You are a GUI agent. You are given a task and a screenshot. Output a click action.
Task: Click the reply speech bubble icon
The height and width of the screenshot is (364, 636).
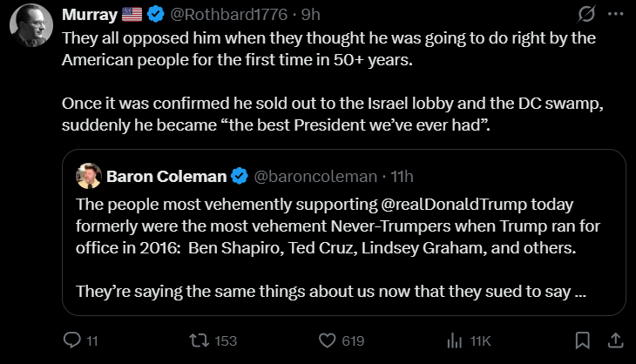(72, 340)
